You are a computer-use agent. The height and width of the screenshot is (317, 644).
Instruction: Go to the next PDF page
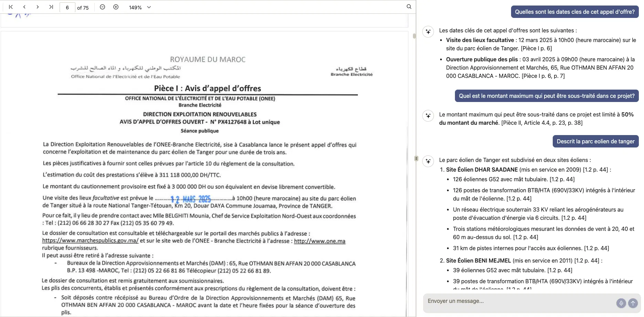pyautogui.click(x=38, y=7)
